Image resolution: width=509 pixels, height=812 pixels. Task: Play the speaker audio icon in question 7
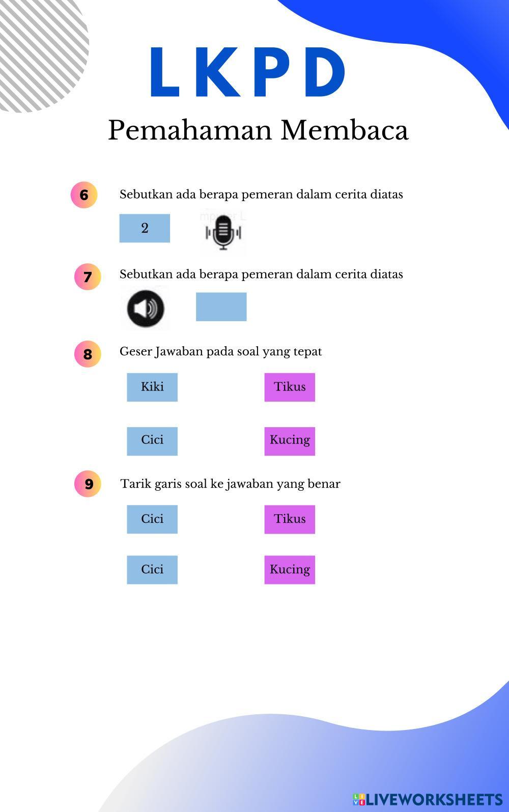click(x=146, y=308)
